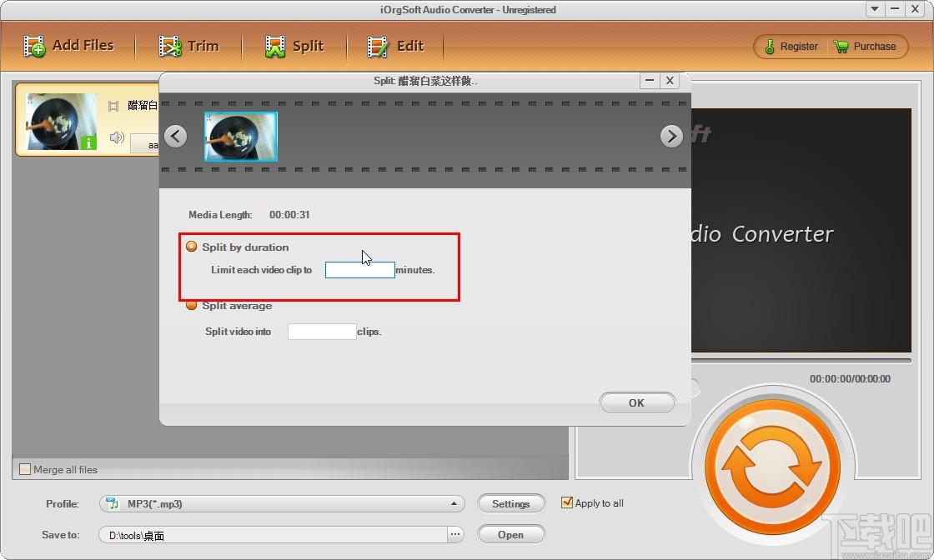
Task: Select the Split by duration option
Action: tap(192, 247)
